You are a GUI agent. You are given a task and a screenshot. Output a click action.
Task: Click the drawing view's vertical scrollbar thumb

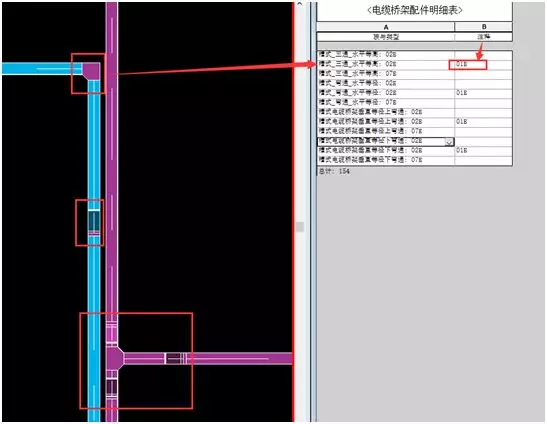click(x=300, y=227)
